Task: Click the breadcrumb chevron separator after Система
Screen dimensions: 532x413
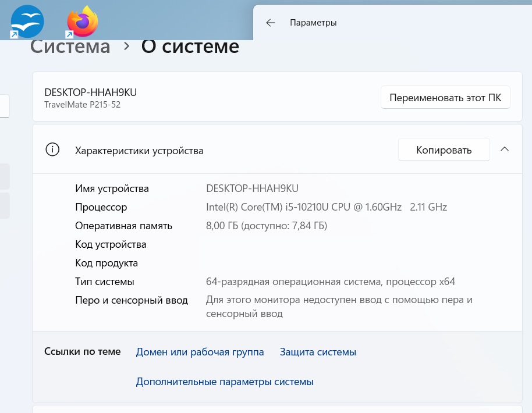Action: (x=126, y=47)
